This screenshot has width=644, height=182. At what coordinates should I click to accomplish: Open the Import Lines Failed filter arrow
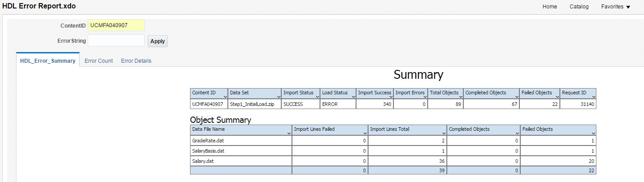coord(365,133)
